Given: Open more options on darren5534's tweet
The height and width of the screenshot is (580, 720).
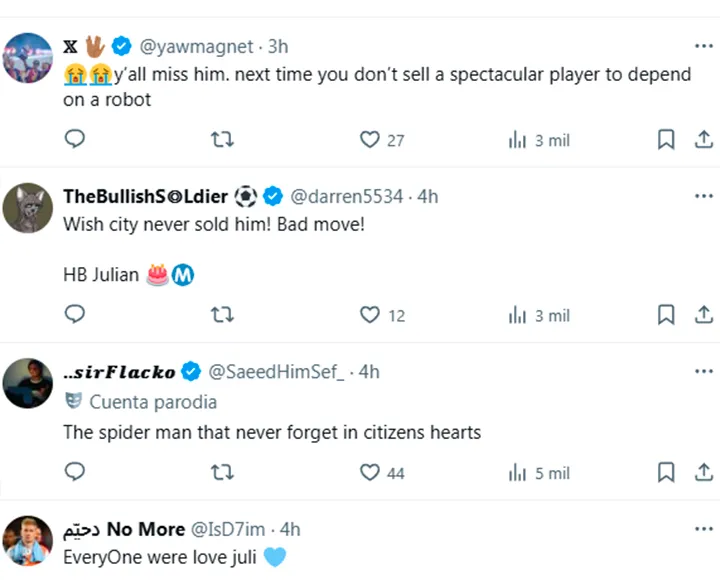Looking at the screenshot, I should 703,196.
